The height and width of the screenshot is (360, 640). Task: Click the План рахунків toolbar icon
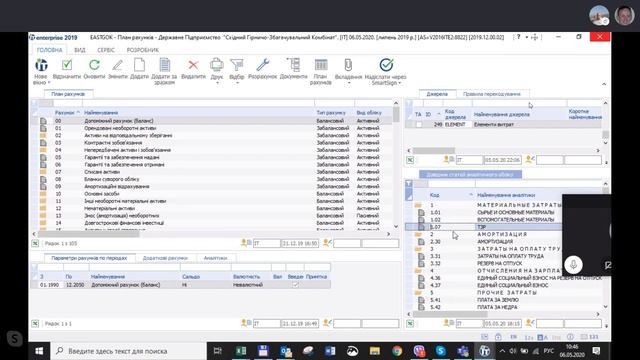point(321,64)
